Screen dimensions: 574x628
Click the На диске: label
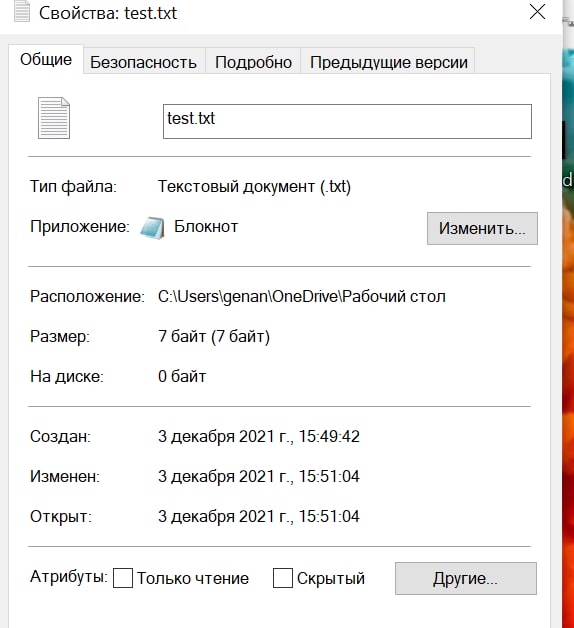(x=67, y=377)
